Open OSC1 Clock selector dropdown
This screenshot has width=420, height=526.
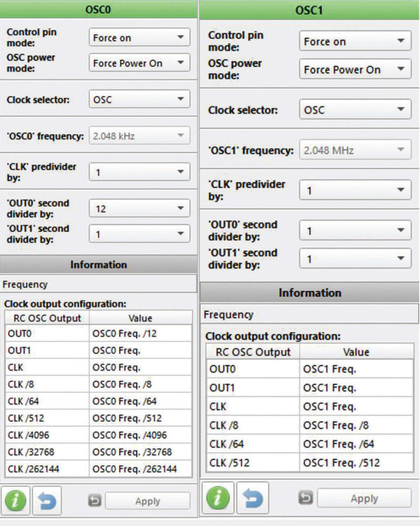[355, 110]
